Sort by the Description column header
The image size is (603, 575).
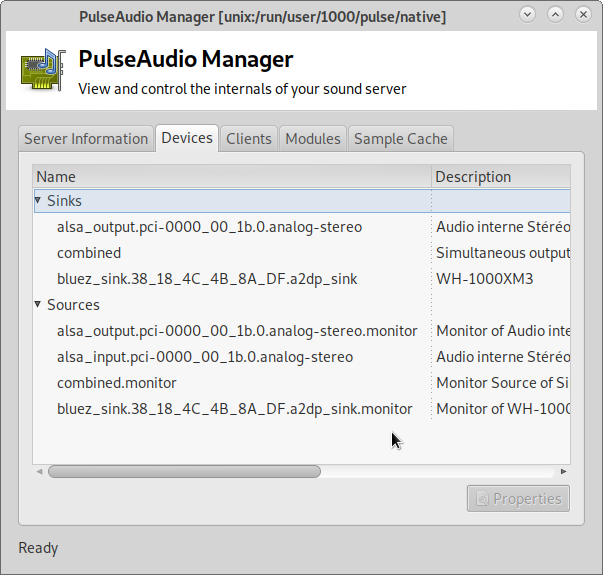tap(501, 177)
